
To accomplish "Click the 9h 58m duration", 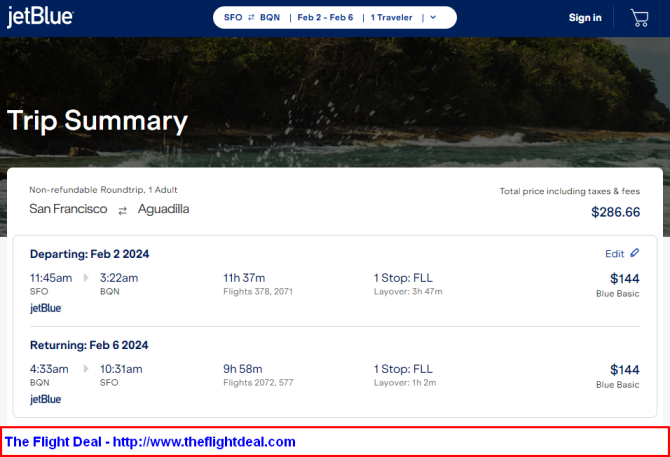I will click(243, 369).
